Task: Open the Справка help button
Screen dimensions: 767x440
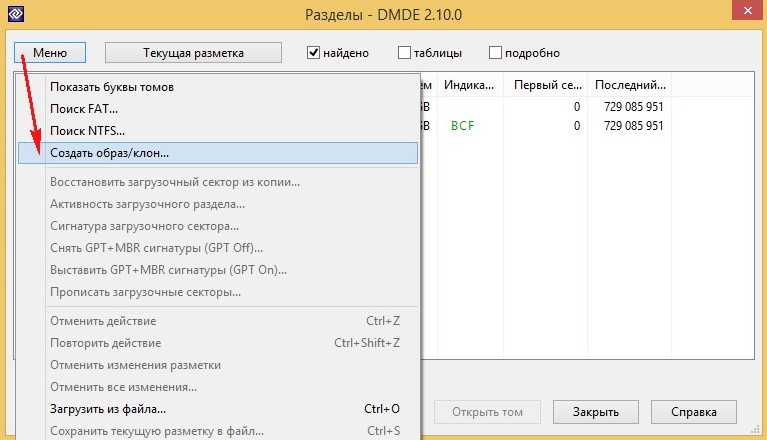Action: 694,412
